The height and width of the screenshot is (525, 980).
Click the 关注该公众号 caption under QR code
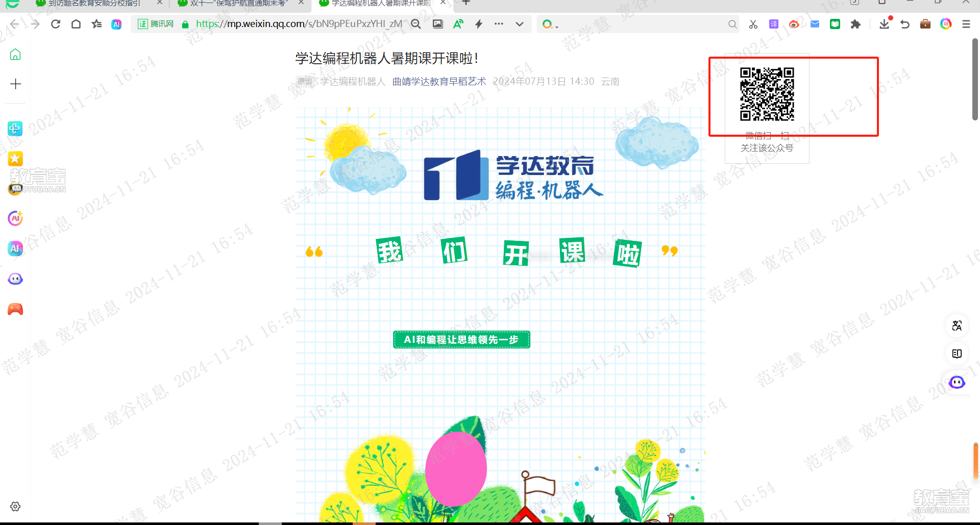pos(767,148)
